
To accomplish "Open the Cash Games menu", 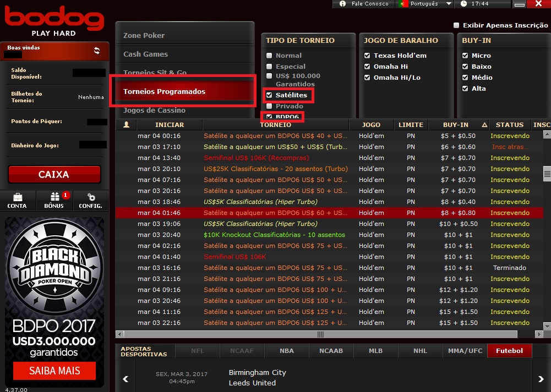I will (185, 54).
